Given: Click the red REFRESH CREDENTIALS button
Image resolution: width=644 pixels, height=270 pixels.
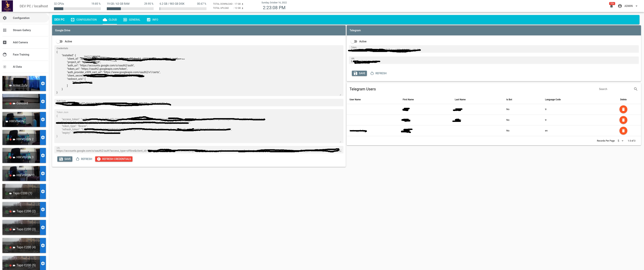Looking at the screenshot, I should (x=114, y=159).
